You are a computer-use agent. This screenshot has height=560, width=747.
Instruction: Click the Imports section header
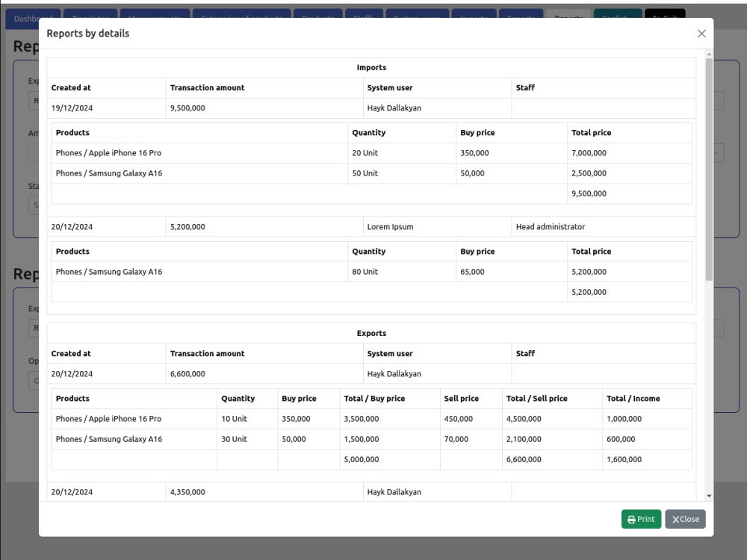pyautogui.click(x=371, y=68)
